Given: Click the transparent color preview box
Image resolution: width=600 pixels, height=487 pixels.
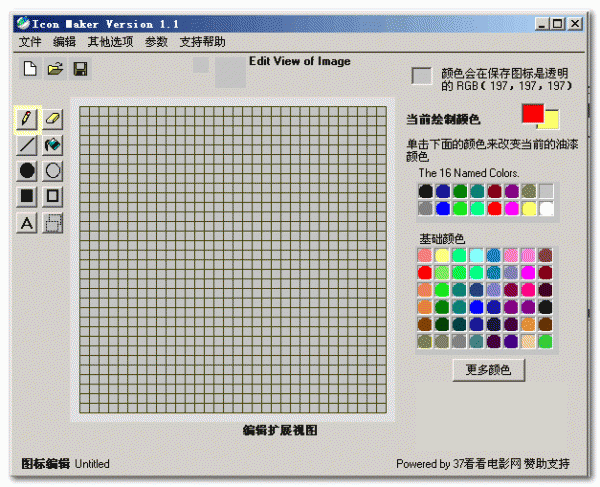Looking at the screenshot, I should point(421,76).
